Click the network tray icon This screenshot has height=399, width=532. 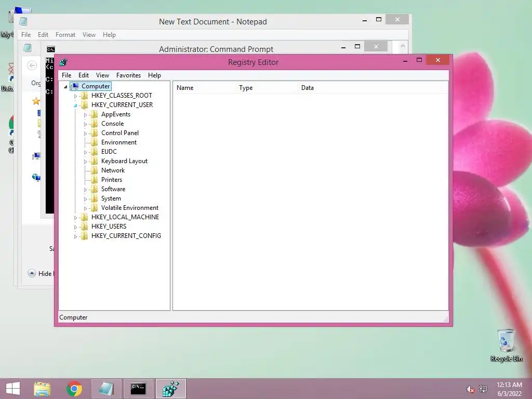483,389
